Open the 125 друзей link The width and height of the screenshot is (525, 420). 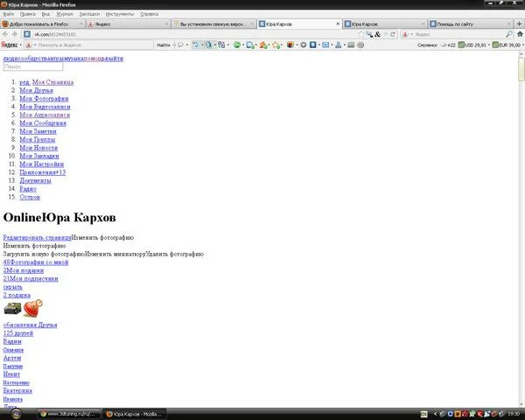[18, 332]
